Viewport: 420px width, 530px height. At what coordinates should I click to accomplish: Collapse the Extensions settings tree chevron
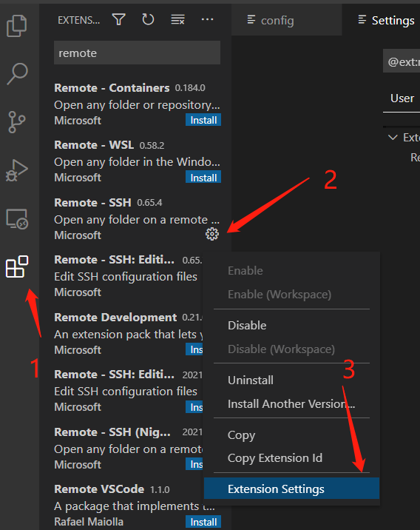(393, 137)
